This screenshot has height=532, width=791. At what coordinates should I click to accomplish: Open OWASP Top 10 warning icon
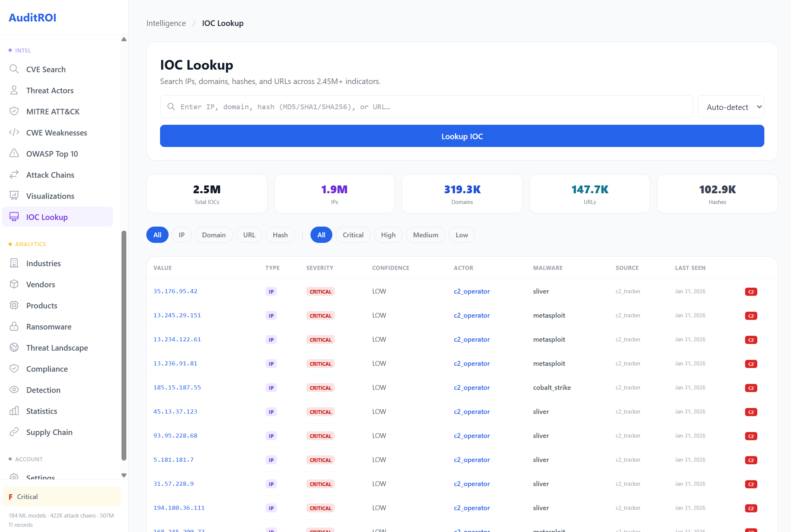[14, 153]
